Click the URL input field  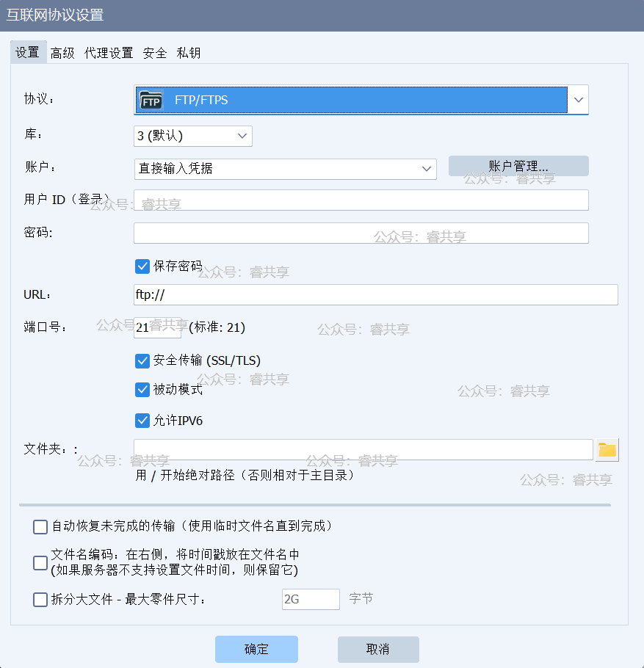(x=375, y=294)
